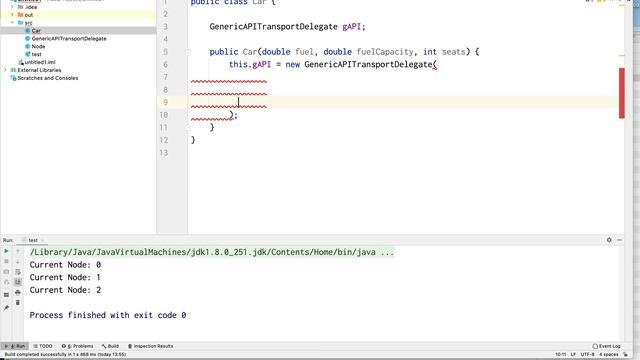
Task: Click the GenericAPITransportDelegate class icon
Action: pos(28,38)
